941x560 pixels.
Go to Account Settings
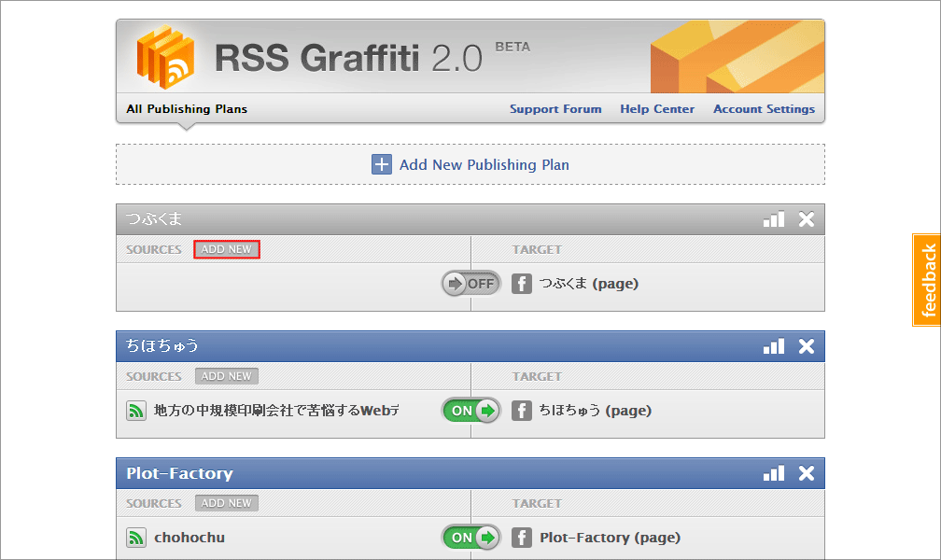coord(764,109)
